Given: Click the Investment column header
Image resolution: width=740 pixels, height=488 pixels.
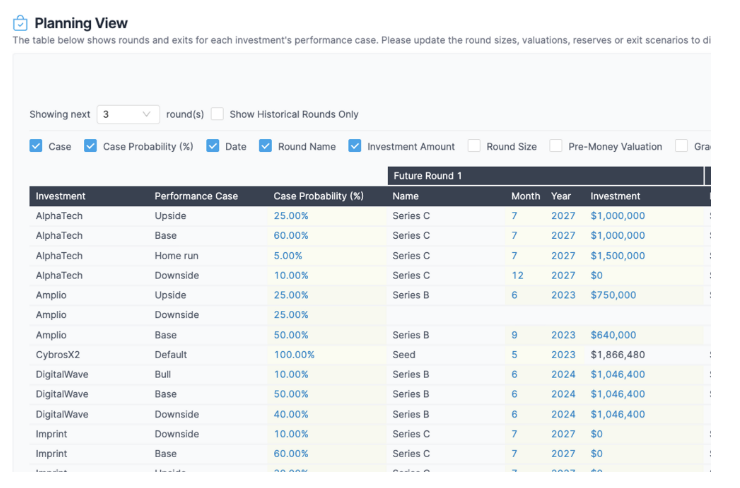Looking at the screenshot, I should pos(61,196).
